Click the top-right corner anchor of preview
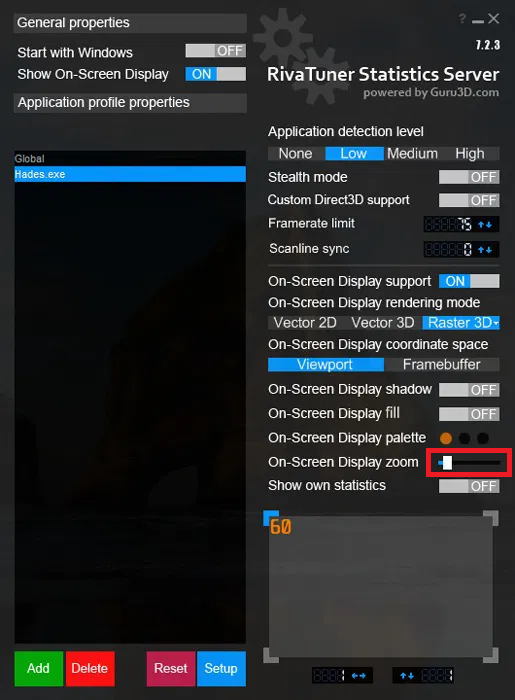The height and width of the screenshot is (700, 515). point(491,518)
